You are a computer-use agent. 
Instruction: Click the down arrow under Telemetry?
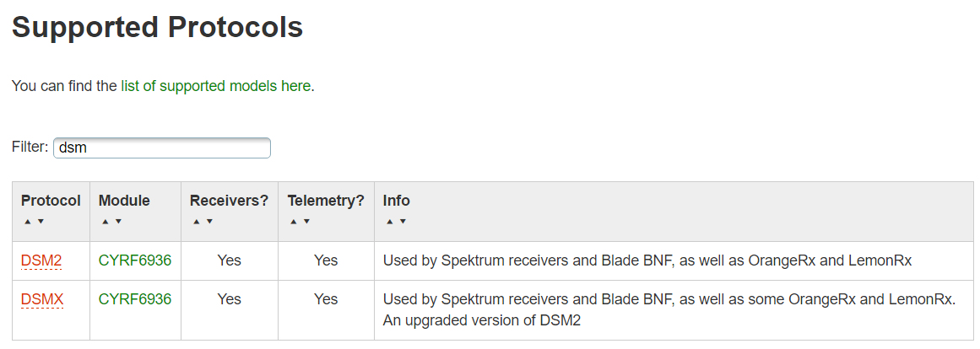coord(306,222)
